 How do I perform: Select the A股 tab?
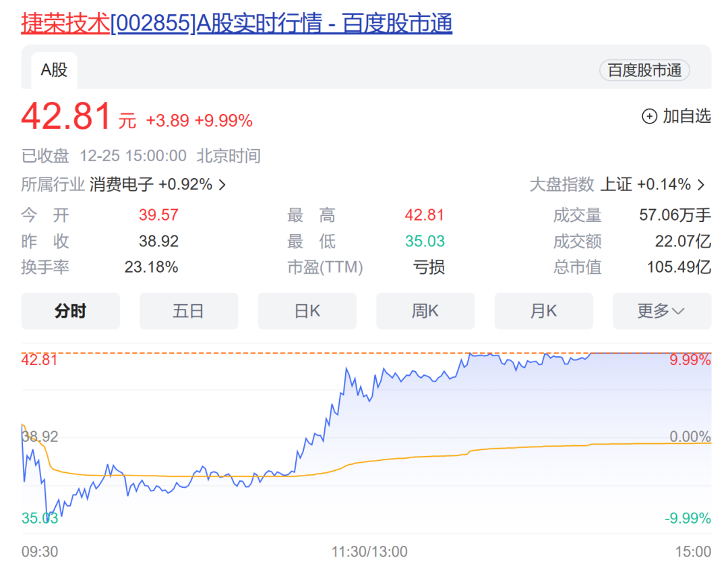tap(55, 70)
